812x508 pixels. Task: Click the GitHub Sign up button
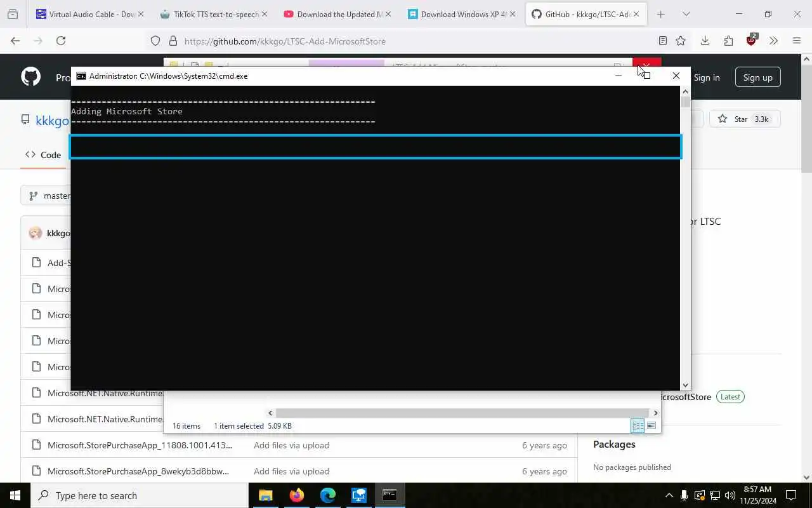758,77
